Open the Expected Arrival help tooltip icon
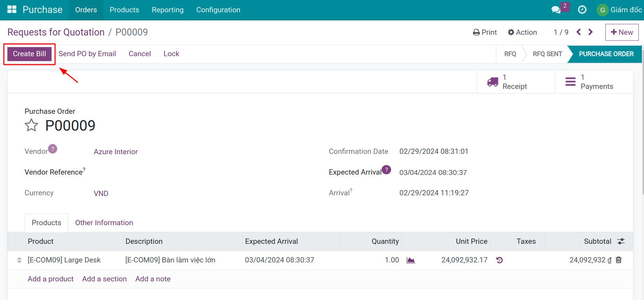The image size is (644, 300). (386, 170)
